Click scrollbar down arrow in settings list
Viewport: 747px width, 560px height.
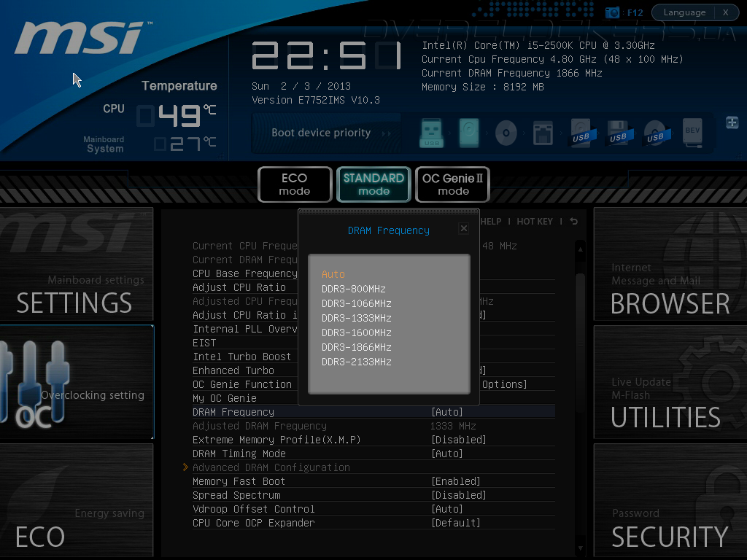580,548
